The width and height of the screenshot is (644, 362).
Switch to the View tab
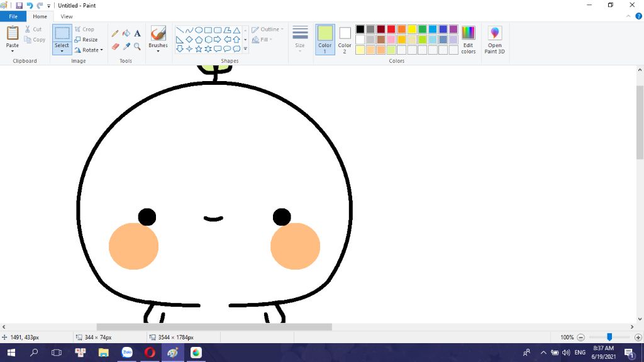[x=67, y=16]
